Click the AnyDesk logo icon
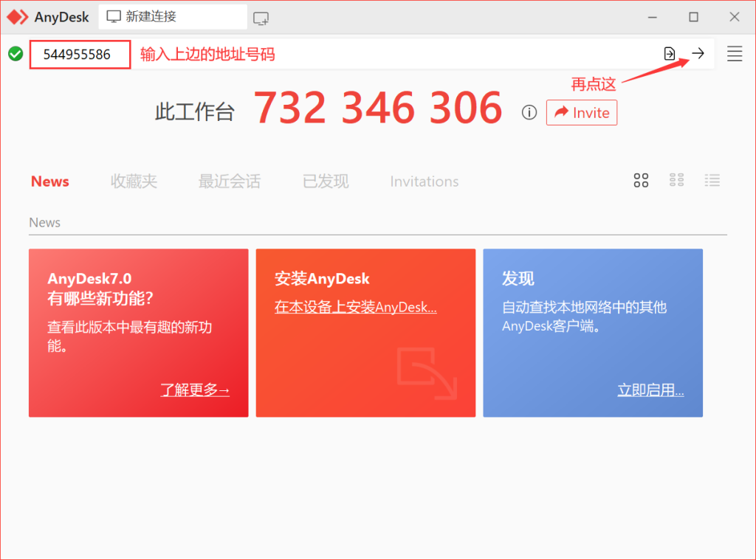 point(18,18)
